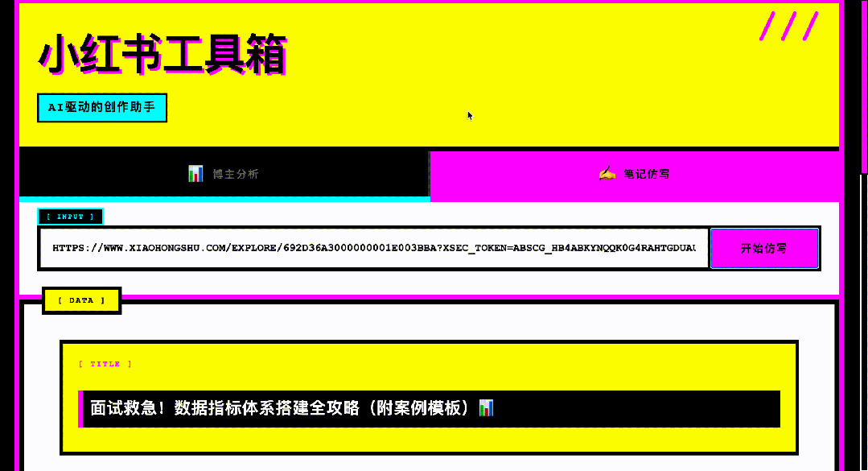Viewport: 868px width, 471px height.
Task: Click the [ TITLE ] section label
Action: 106,363
